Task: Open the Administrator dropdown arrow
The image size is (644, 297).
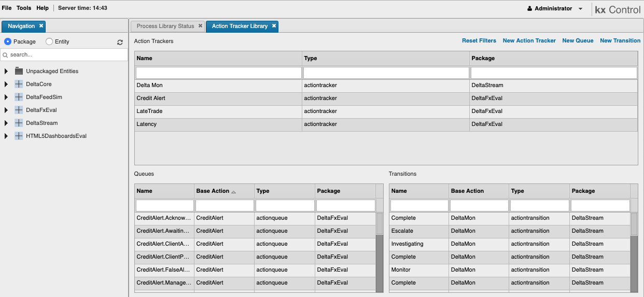Action: [580, 9]
